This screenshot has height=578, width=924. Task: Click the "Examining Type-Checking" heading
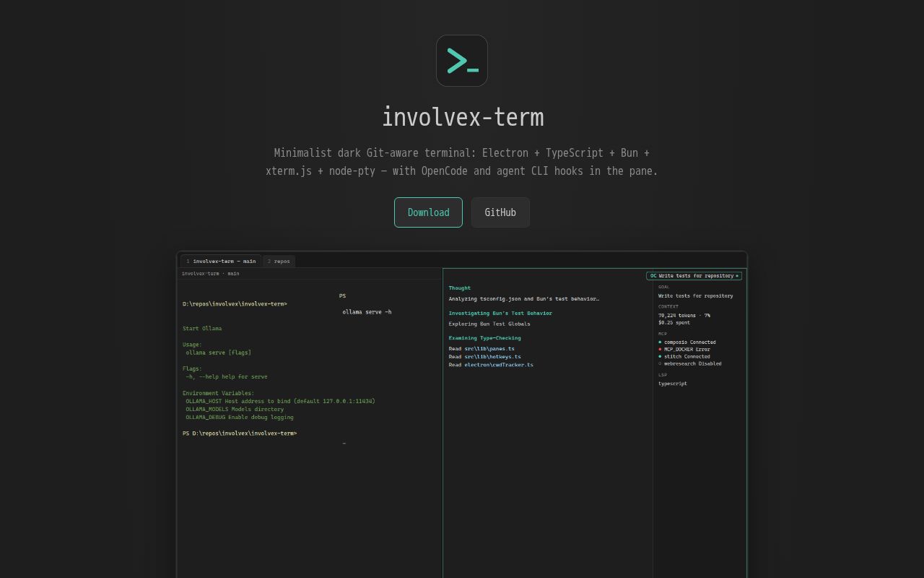484,338
